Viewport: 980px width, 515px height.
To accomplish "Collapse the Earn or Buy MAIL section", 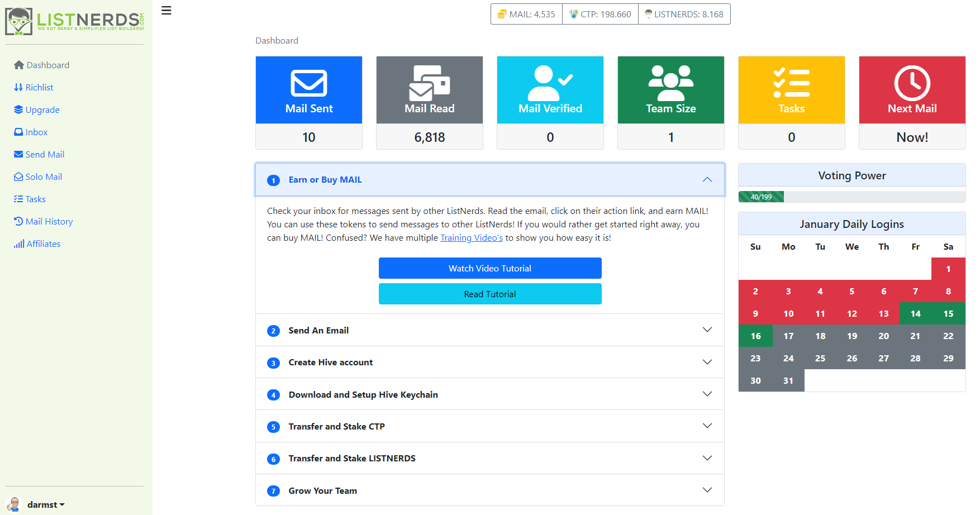I will coord(490,180).
